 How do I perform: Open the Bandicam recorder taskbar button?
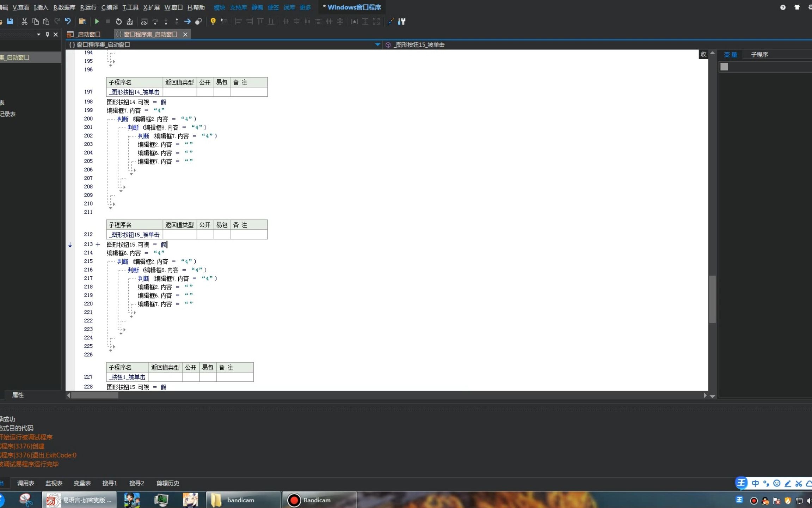pos(319,500)
